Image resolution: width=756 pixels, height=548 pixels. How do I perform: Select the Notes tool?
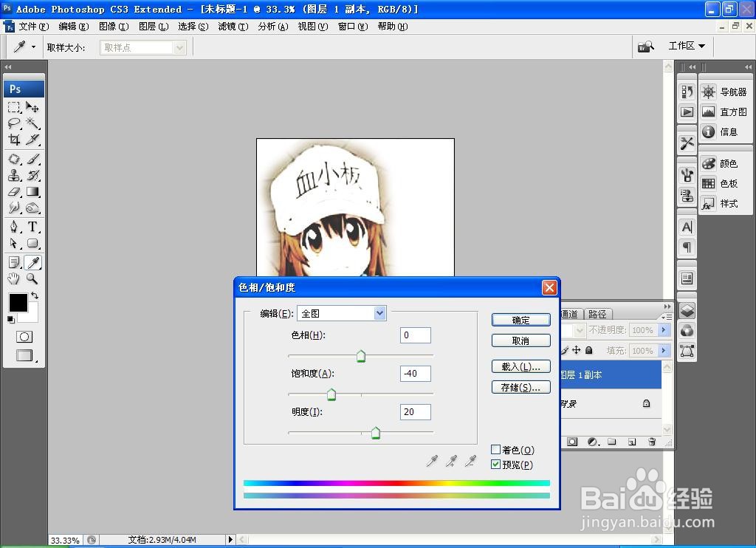click(14, 262)
